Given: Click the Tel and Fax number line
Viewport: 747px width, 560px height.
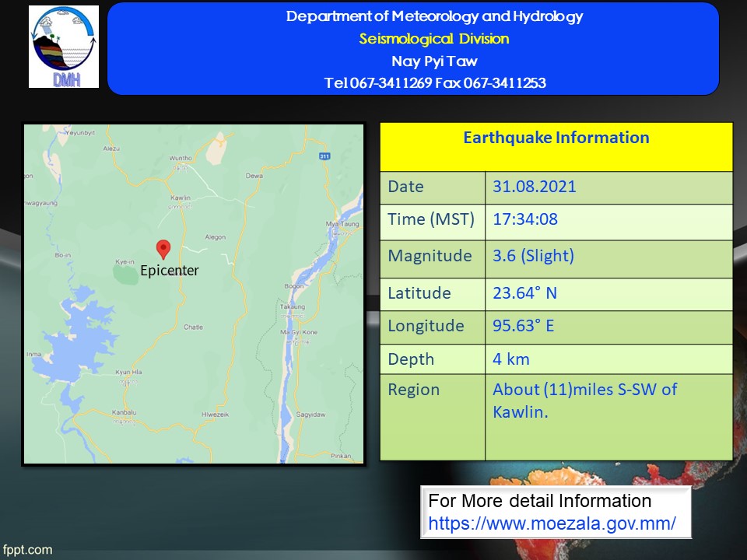Looking at the screenshot, I should (435, 83).
